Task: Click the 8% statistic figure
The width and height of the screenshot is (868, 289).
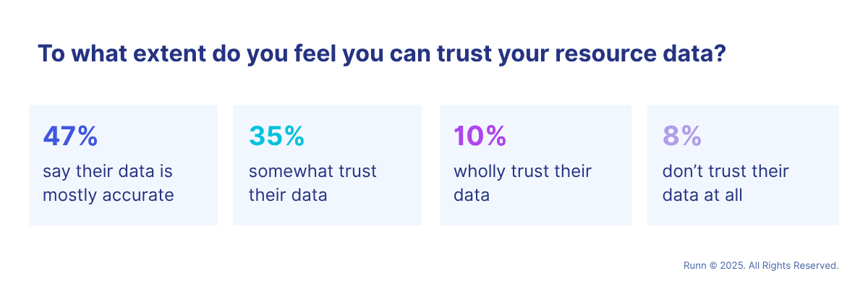Action: [x=682, y=136]
